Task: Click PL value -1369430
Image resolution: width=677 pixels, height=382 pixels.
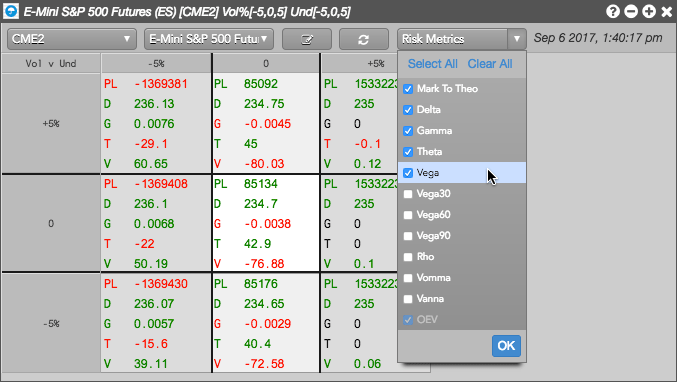Action: coord(161,284)
